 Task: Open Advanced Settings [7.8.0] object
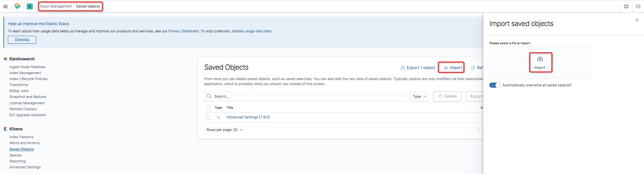coord(248,117)
